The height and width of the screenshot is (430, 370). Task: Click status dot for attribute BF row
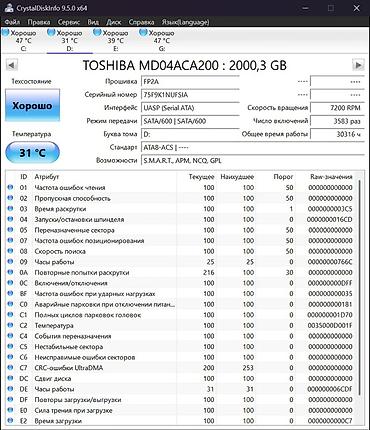click(x=10, y=294)
